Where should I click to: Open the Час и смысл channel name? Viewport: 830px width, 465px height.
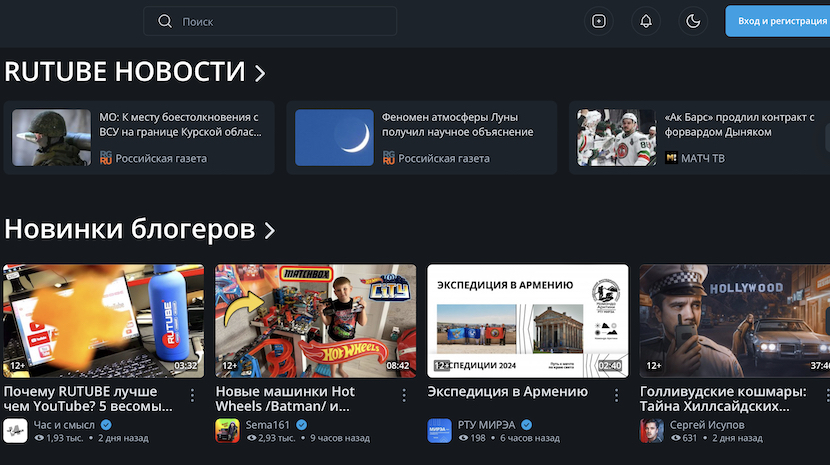64,425
